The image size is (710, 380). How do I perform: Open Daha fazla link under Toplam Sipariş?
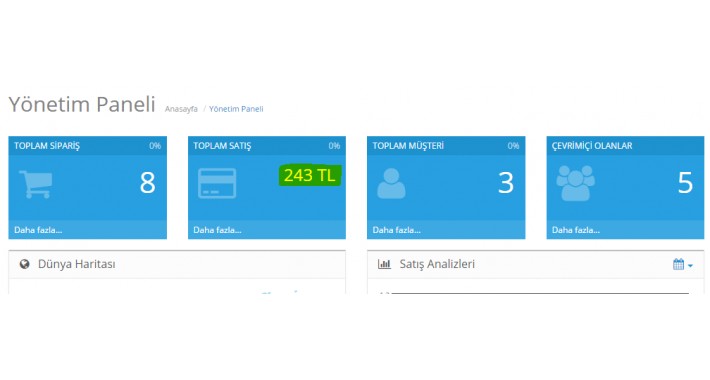pyautogui.click(x=38, y=230)
